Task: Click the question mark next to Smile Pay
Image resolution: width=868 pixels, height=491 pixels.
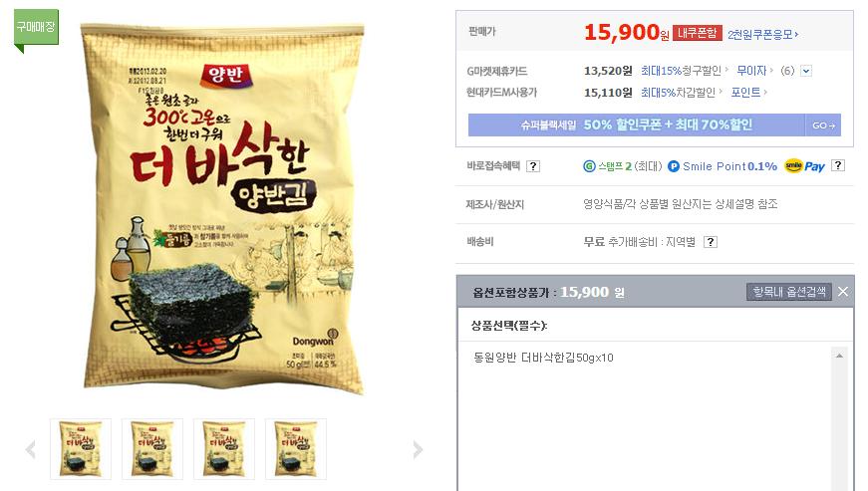Action: coord(838,165)
